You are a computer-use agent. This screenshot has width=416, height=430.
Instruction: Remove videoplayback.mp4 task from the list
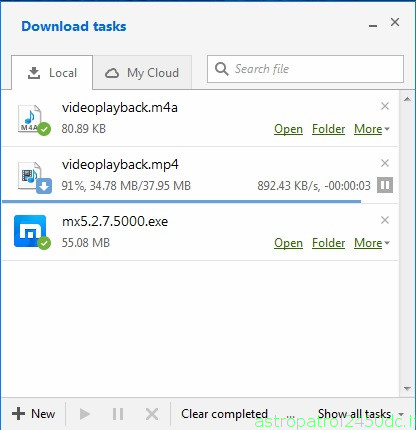pyautogui.click(x=385, y=163)
